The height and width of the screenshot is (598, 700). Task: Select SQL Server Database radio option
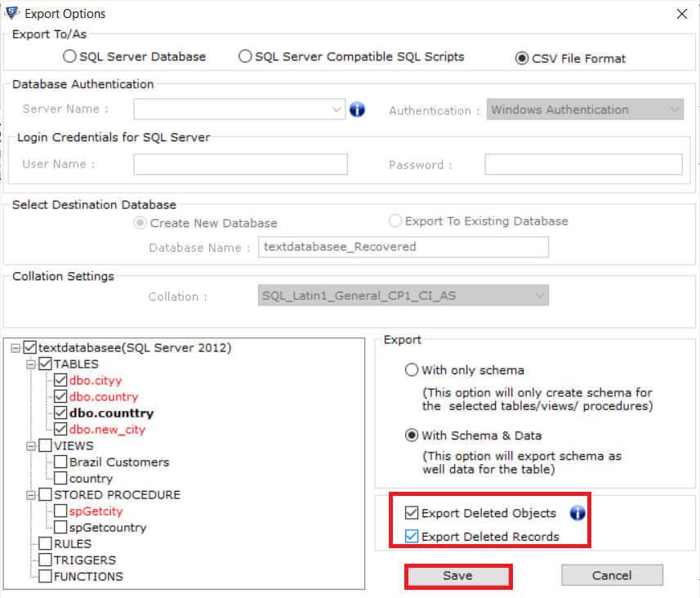pyautogui.click(x=69, y=56)
